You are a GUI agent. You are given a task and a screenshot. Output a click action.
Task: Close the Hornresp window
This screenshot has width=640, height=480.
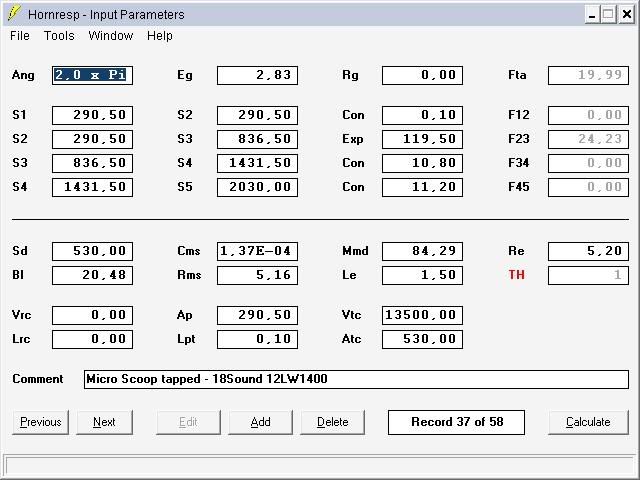(x=627, y=14)
